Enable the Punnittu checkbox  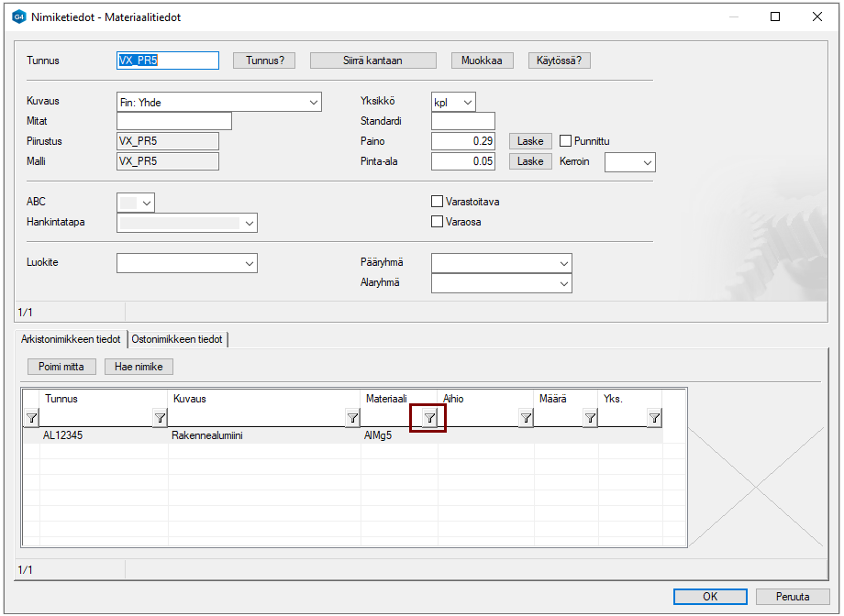566,141
